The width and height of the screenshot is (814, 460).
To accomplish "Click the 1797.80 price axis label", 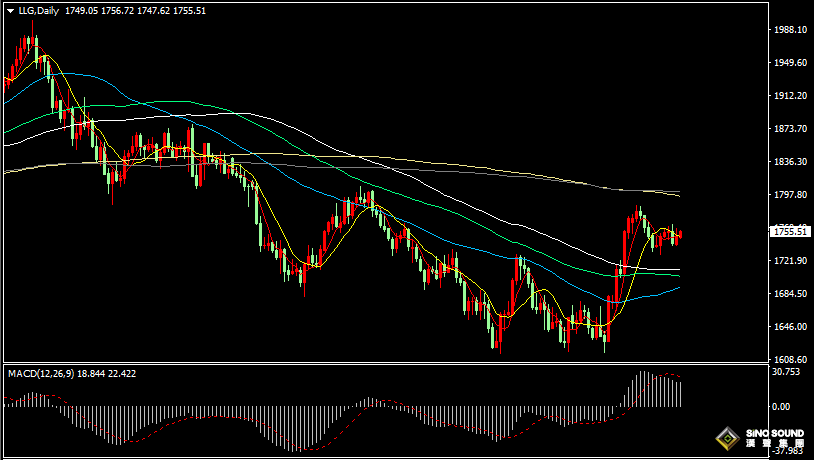I will [x=790, y=195].
